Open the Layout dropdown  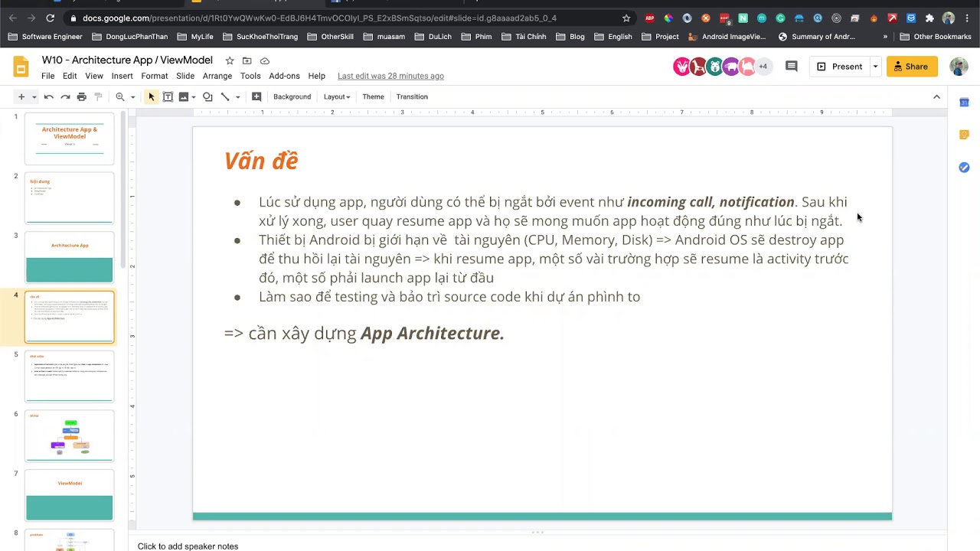coord(337,96)
